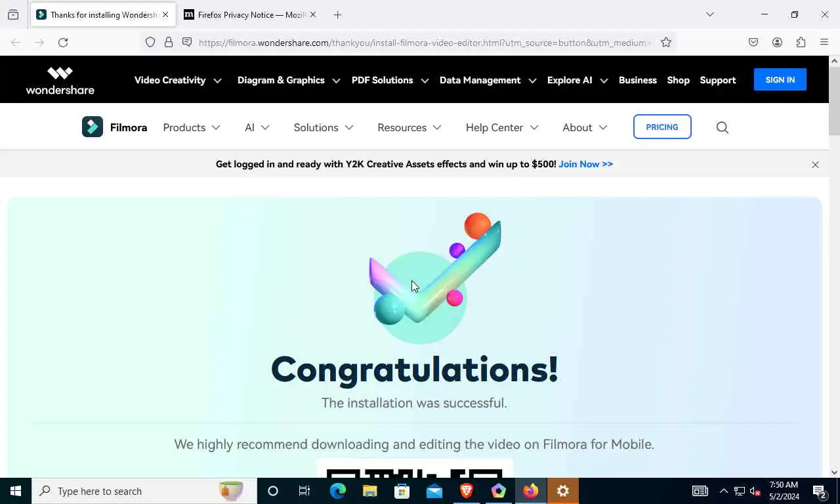Image resolution: width=840 pixels, height=504 pixels.
Task: Open a new tab with the plus icon
Action: point(337,14)
